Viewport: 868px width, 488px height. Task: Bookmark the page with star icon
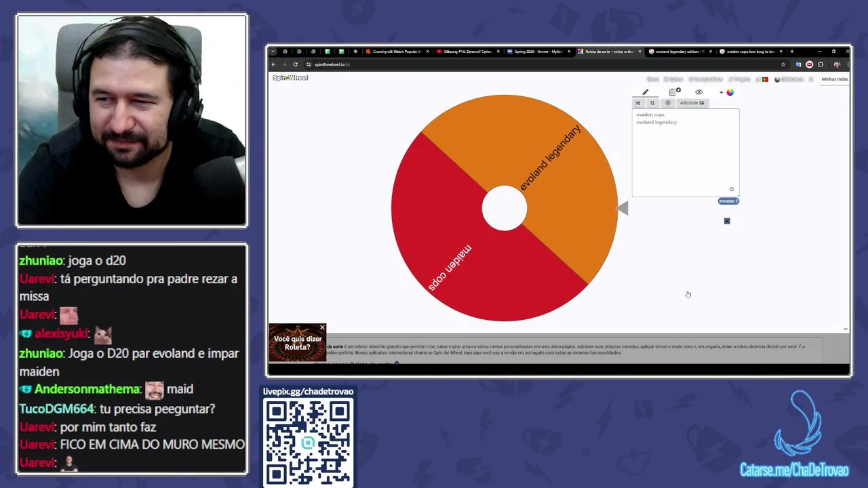coord(783,64)
